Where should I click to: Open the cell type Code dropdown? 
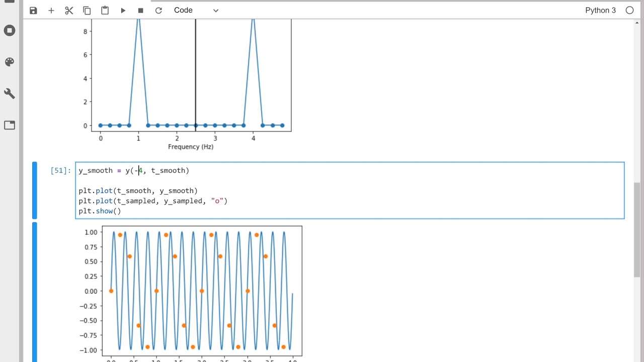coord(196,10)
